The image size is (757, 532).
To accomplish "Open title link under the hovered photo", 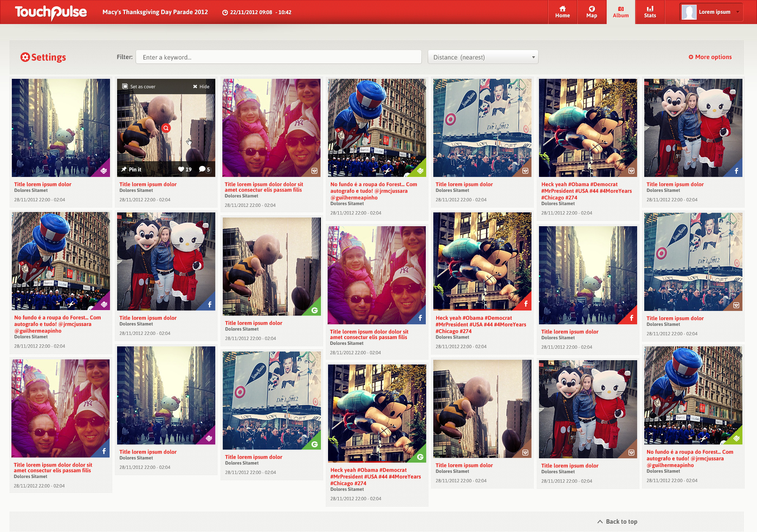I will (x=148, y=184).
